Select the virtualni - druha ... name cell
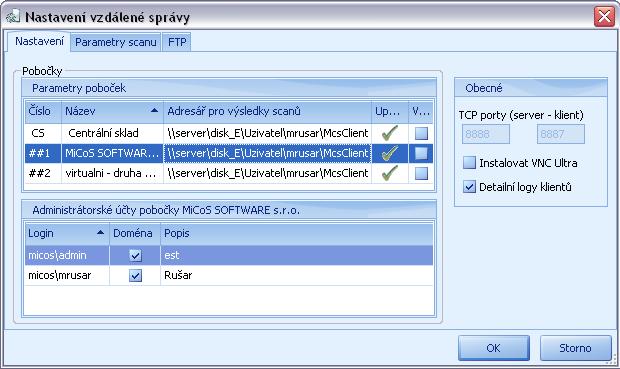This screenshot has width=620, height=369. point(112,173)
